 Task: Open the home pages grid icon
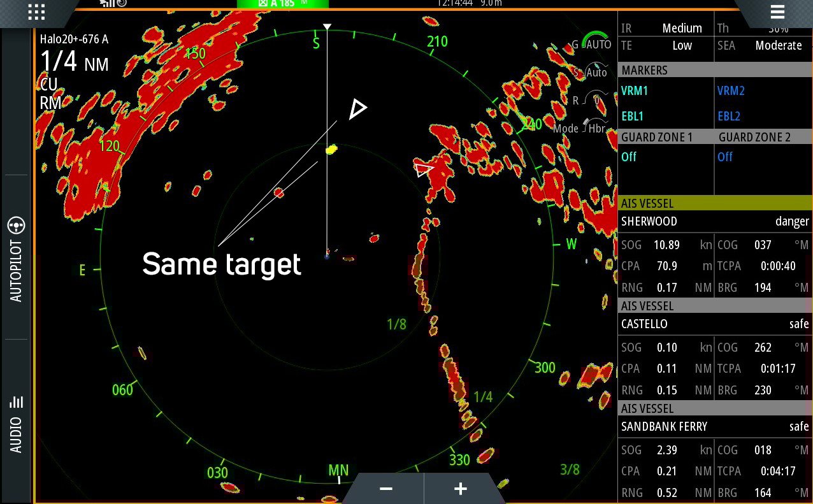pos(36,11)
